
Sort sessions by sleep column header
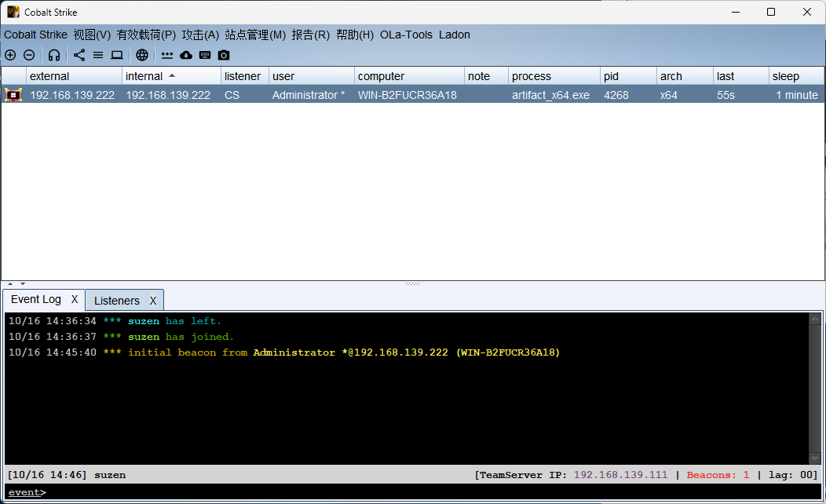pos(796,76)
